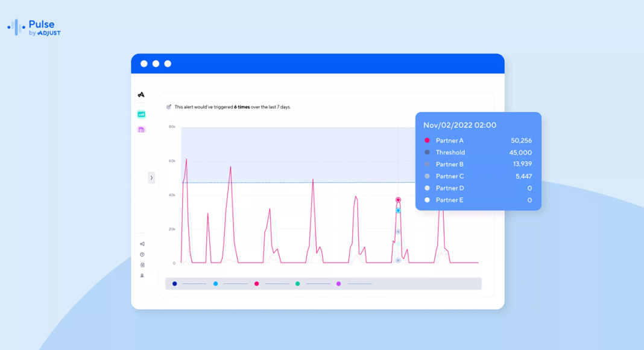
Task: Click the "45,000" Threshold value
Action: point(520,153)
